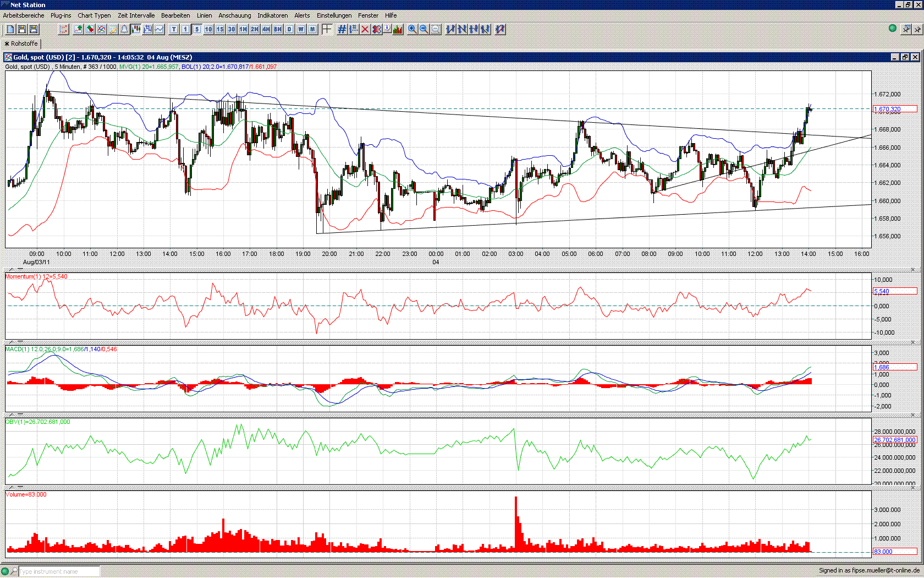This screenshot has height=578, width=924.
Task: Open the Linien menu
Action: pyautogui.click(x=205, y=15)
